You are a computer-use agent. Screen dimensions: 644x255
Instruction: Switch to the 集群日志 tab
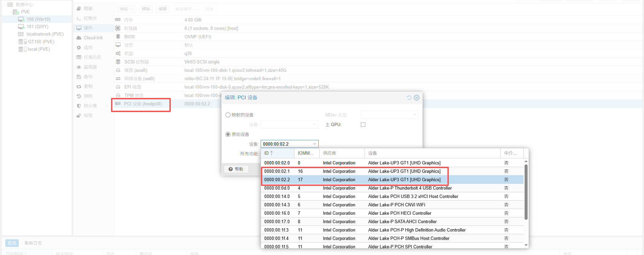[x=33, y=243]
